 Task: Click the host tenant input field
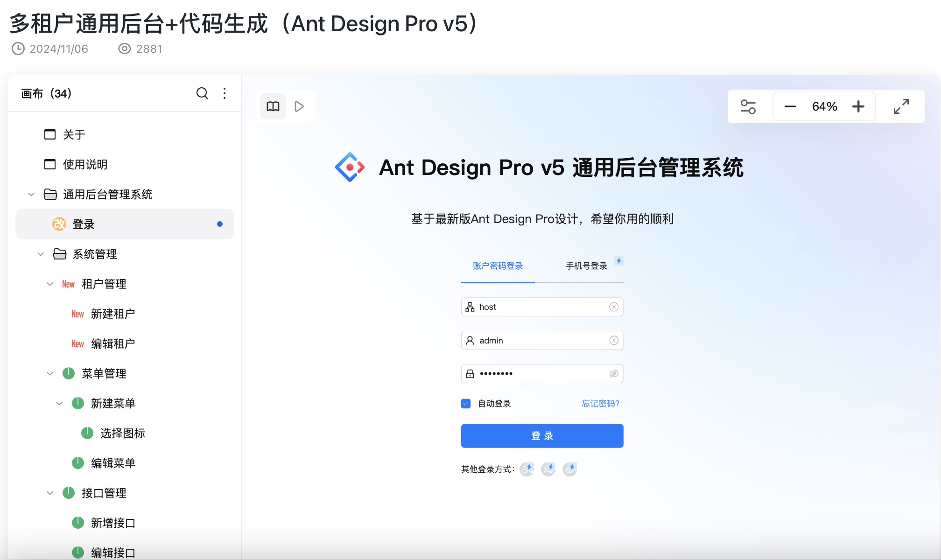pos(542,307)
